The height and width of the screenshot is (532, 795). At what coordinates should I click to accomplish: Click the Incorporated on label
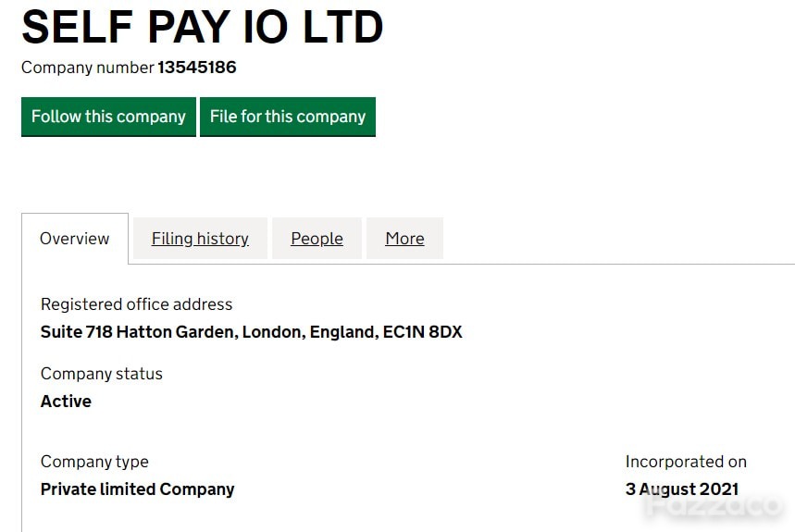(686, 462)
